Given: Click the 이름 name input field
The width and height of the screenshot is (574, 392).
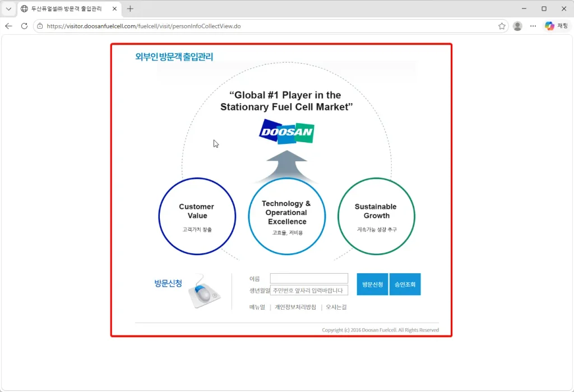Looking at the screenshot, I should point(309,278).
